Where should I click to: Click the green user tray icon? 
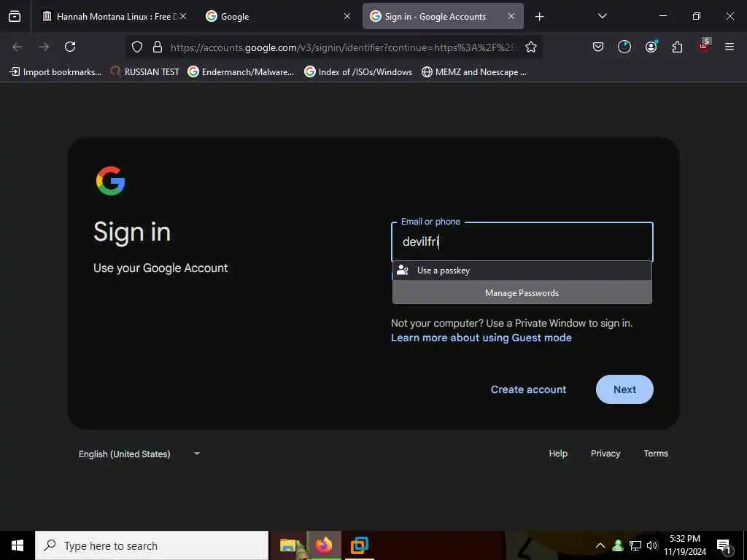tap(618, 545)
